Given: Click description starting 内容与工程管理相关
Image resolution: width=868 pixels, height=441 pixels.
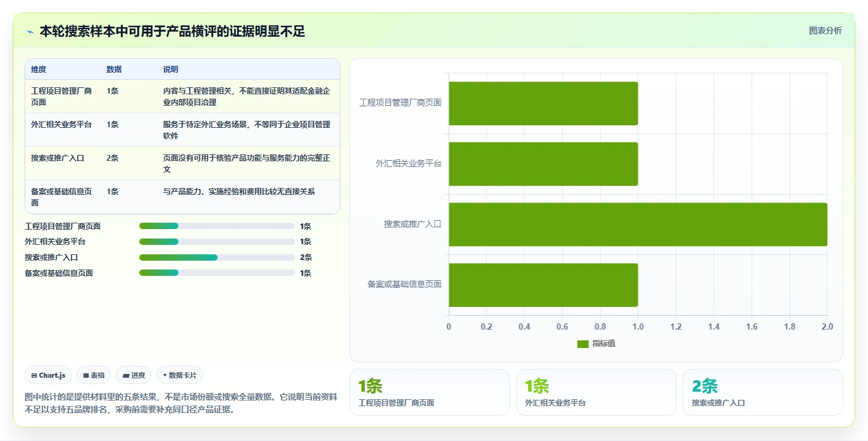Looking at the screenshot, I should click(x=247, y=96).
